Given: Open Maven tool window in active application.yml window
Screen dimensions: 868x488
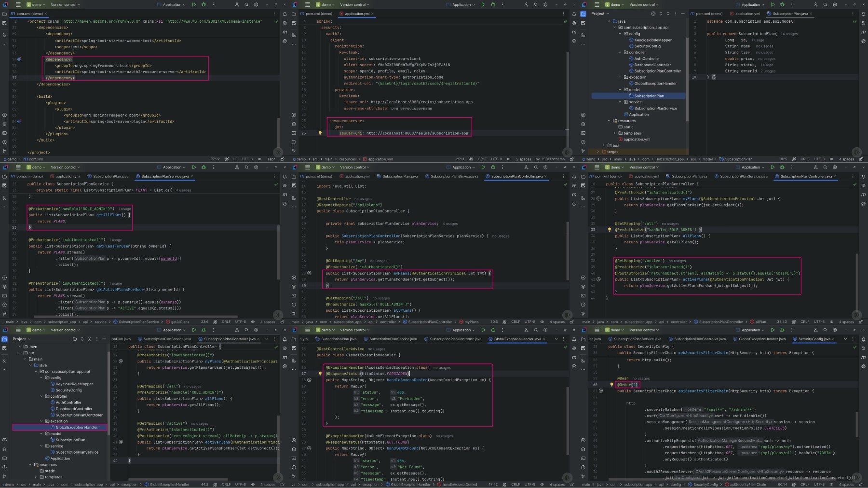Looking at the screenshot, I should point(574,32).
